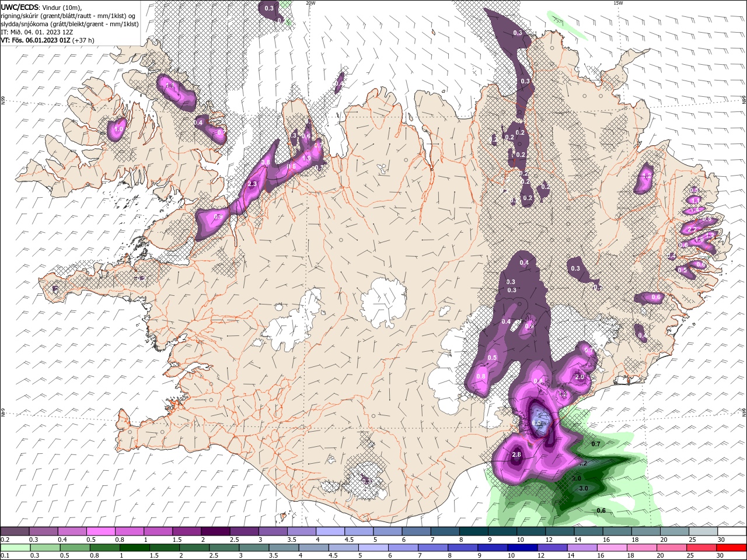Click the '0.1' label on the lower scale
Screen dimensions: 747x560
tap(6, 556)
